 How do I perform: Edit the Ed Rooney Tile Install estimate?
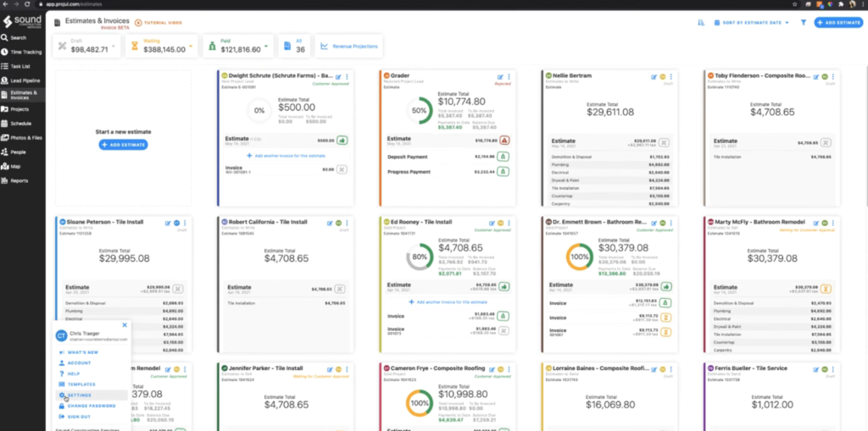point(492,223)
